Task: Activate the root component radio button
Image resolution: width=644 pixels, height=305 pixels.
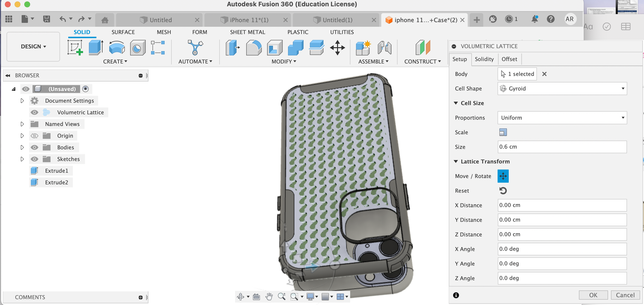Action: point(85,89)
